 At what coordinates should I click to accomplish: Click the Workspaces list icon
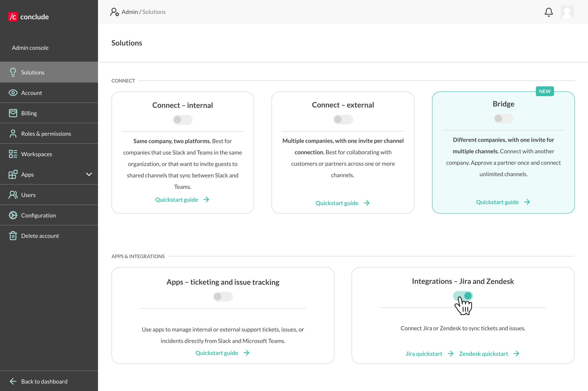click(13, 154)
